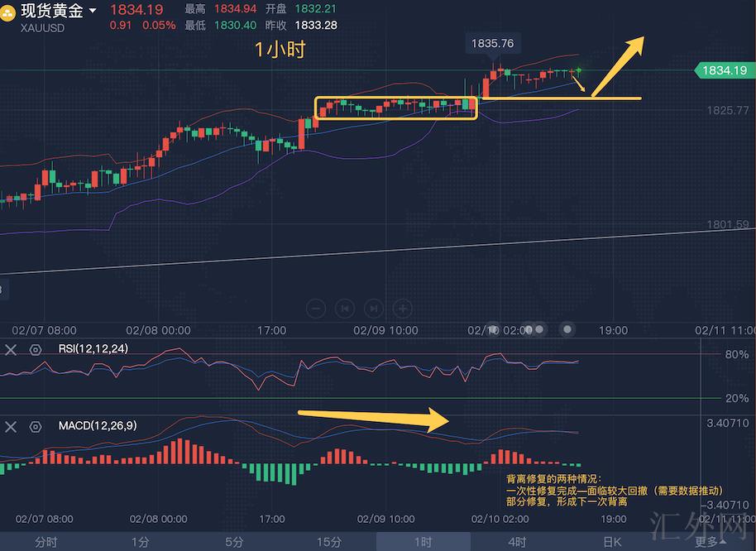The height and width of the screenshot is (551, 756).
Task: Select the 1时 timeframe tab
Action: click(x=423, y=542)
